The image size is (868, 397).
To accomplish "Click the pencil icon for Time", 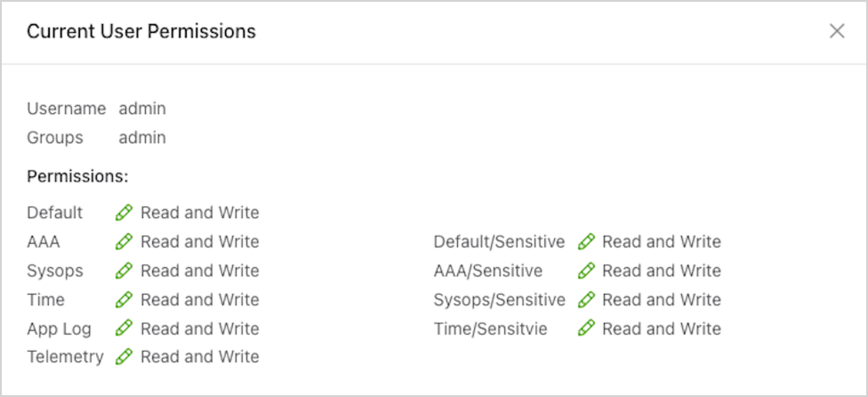I will click(125, 300).
